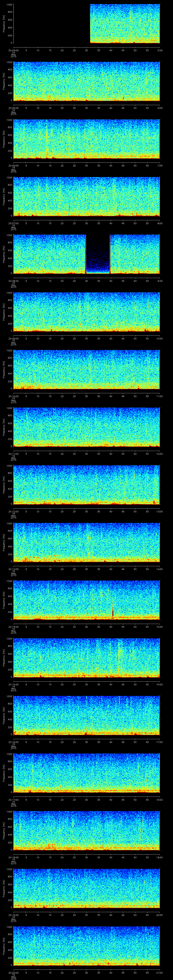Click the red vertical spike in the 20:14:00 spectrogram
This screenshot has height=980, width=173.
(113, 611)
